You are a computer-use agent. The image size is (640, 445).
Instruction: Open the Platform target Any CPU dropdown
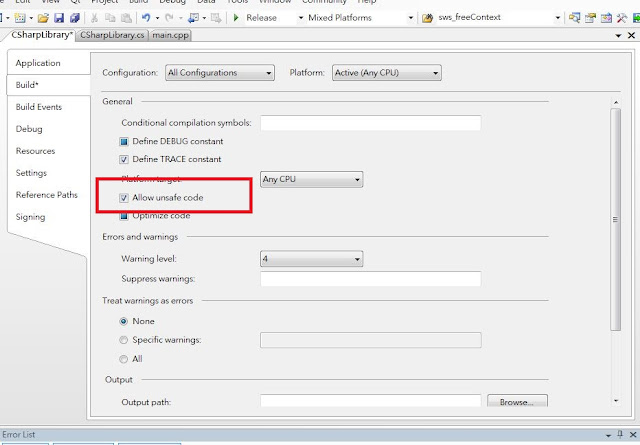coord(311,179)
